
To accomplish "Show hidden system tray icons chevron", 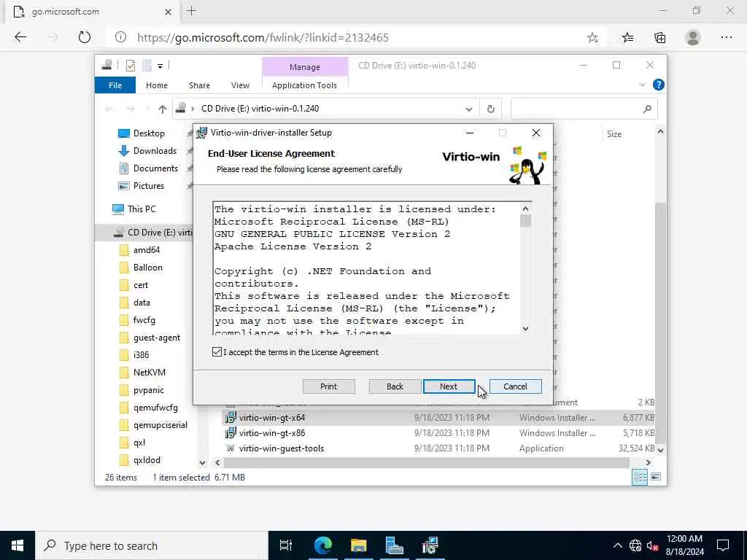I will click(617, 545).
